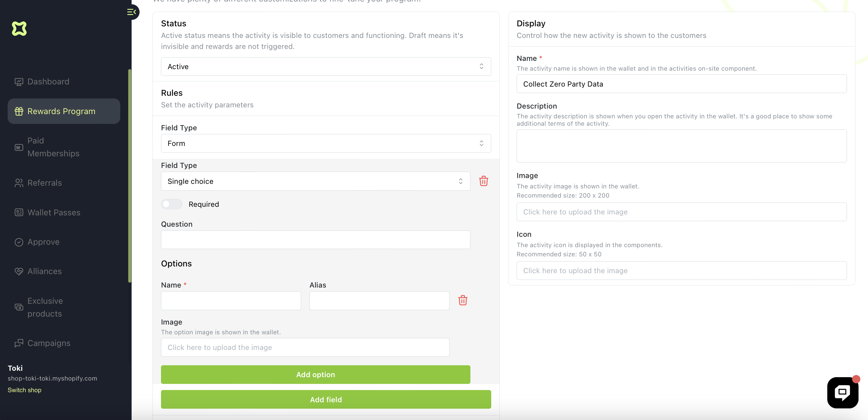Open Alliances in sidebar
868x420 pixels.
click(44, 271)
